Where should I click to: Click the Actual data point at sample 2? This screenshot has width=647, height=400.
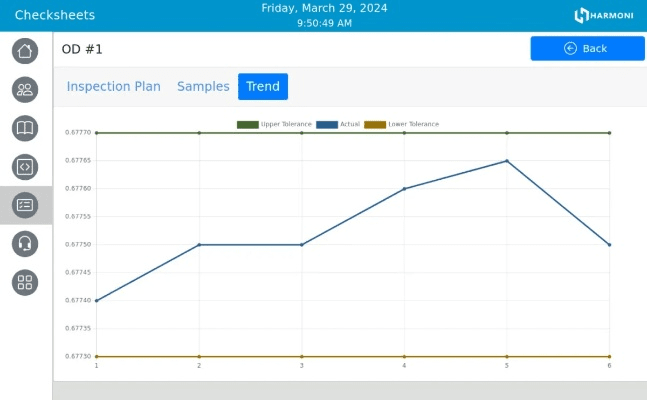(199, 245)
